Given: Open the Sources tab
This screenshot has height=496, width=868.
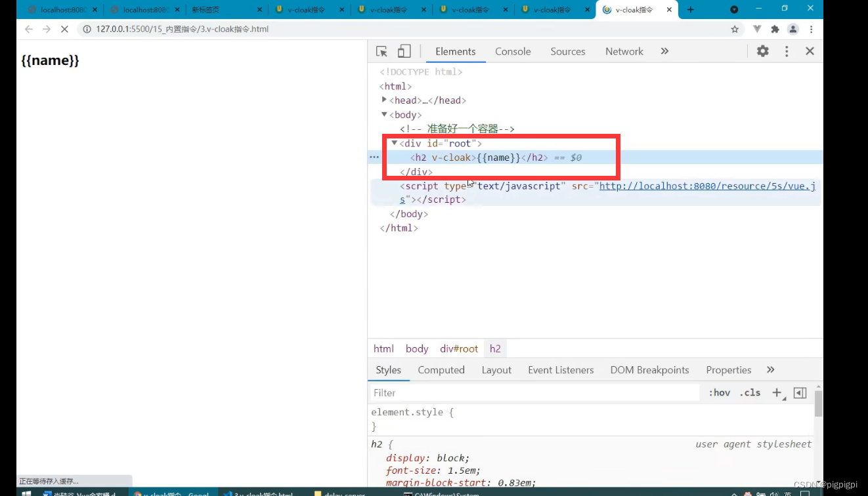Looking at the screenshot, I should click(x=568, y=51).
